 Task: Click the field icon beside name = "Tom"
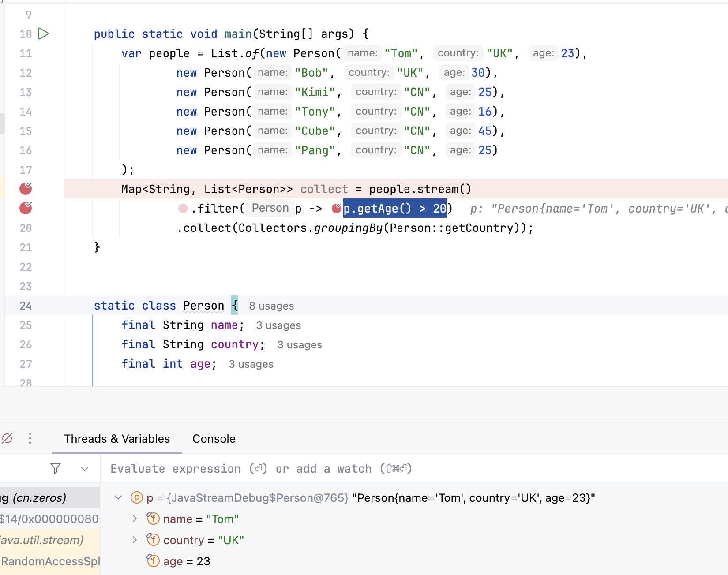tap(153, 519)
